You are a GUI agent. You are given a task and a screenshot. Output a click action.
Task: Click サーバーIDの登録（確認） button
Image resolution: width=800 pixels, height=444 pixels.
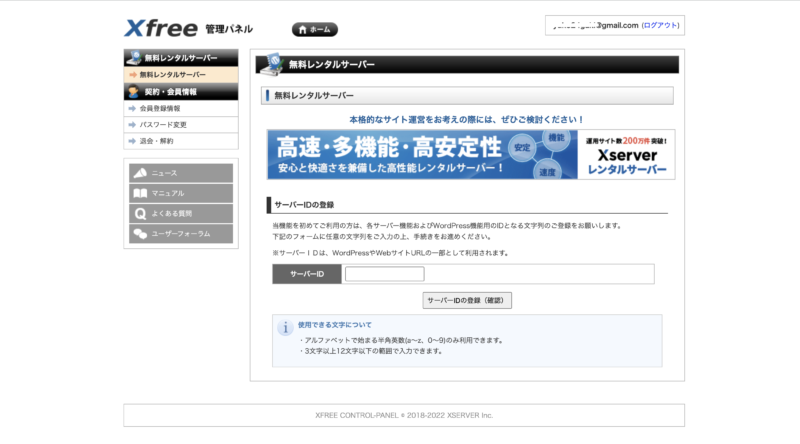pyautogui.click(x=467, y=301)
